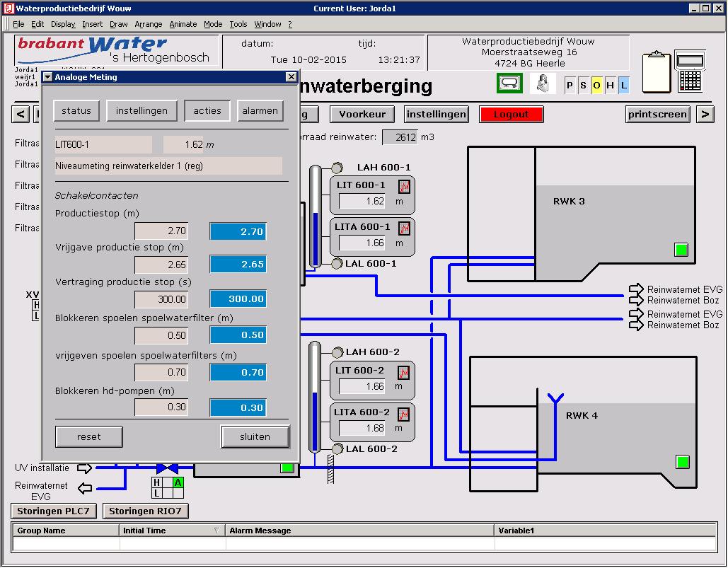Click the Reinwaternet EVG arrow at bottom left
Image resolution: width=728 pixels, height=568 pixels.
coord(85,487)
